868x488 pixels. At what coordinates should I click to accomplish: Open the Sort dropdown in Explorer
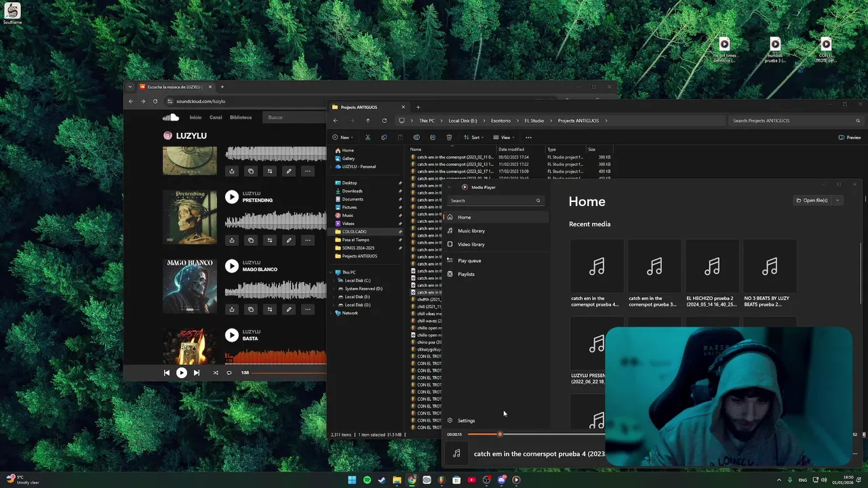point(474,138)
